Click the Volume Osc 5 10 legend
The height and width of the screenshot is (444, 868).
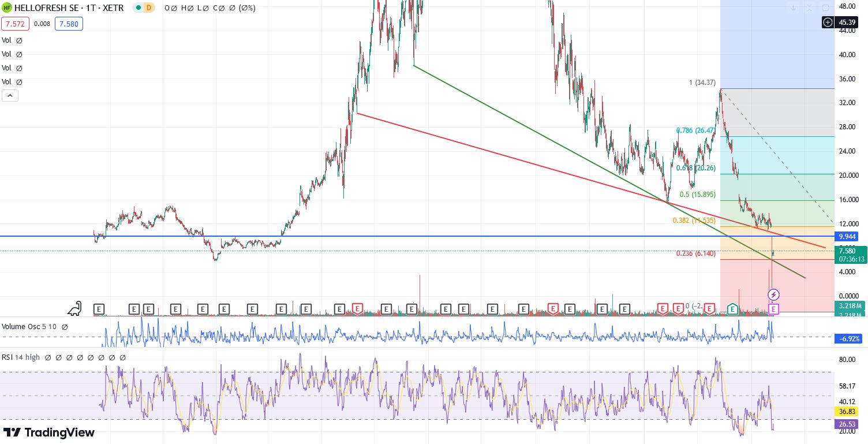pyautogui.click(x=29, y=327)
